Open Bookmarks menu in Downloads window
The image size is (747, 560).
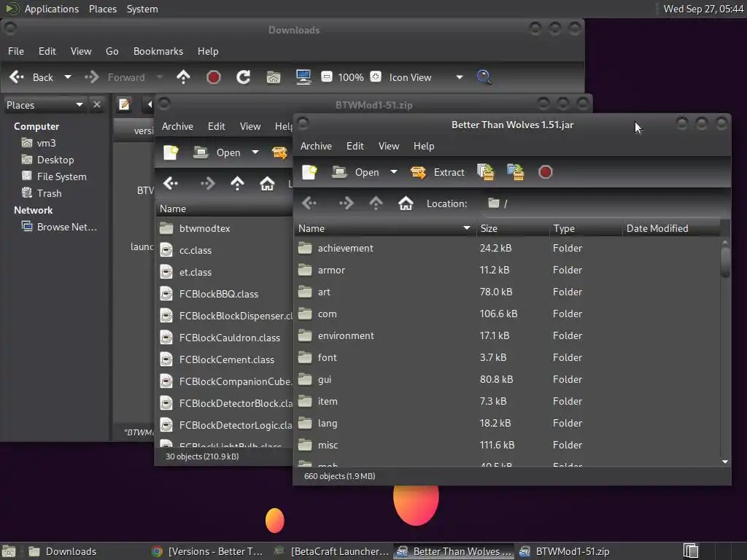pyautogui.click(x=158, y=52)
